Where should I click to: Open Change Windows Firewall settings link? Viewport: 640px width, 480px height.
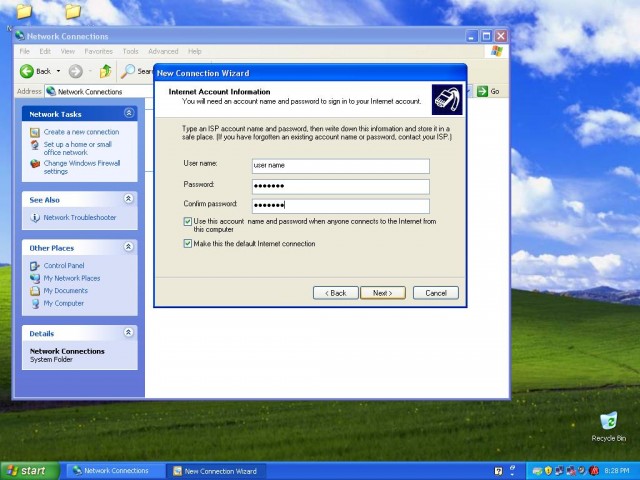point(82,167)
